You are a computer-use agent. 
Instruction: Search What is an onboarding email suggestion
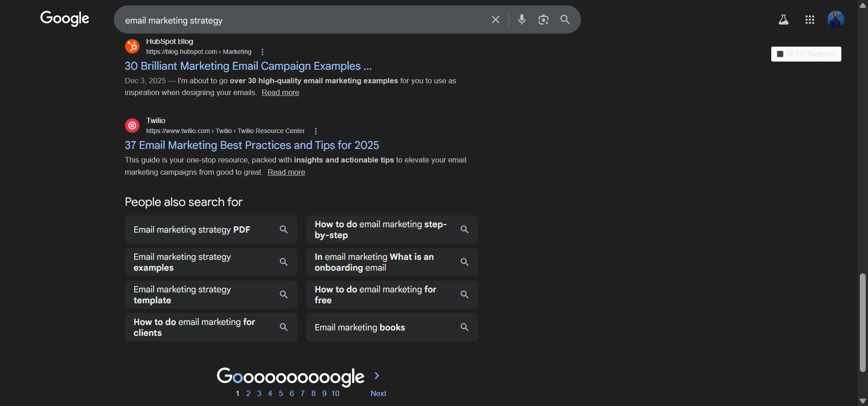point(392,262)
